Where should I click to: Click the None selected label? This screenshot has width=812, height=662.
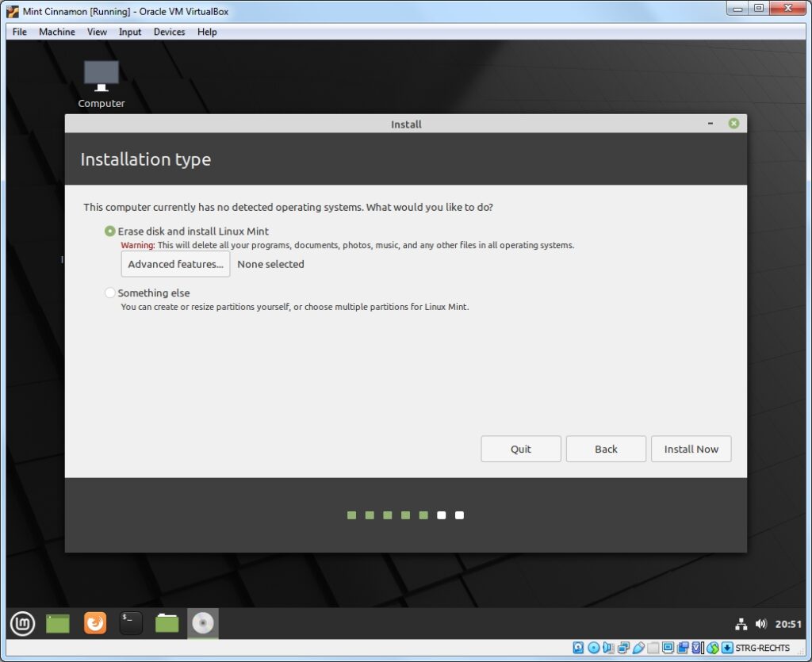pyautogui.click(x=270, y=264)
